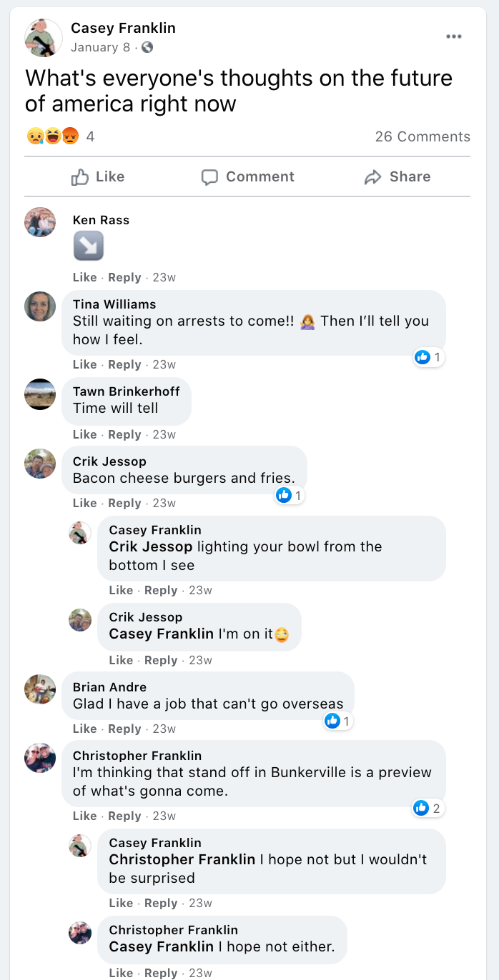Click the public globe privacy icon

[147, 48]
